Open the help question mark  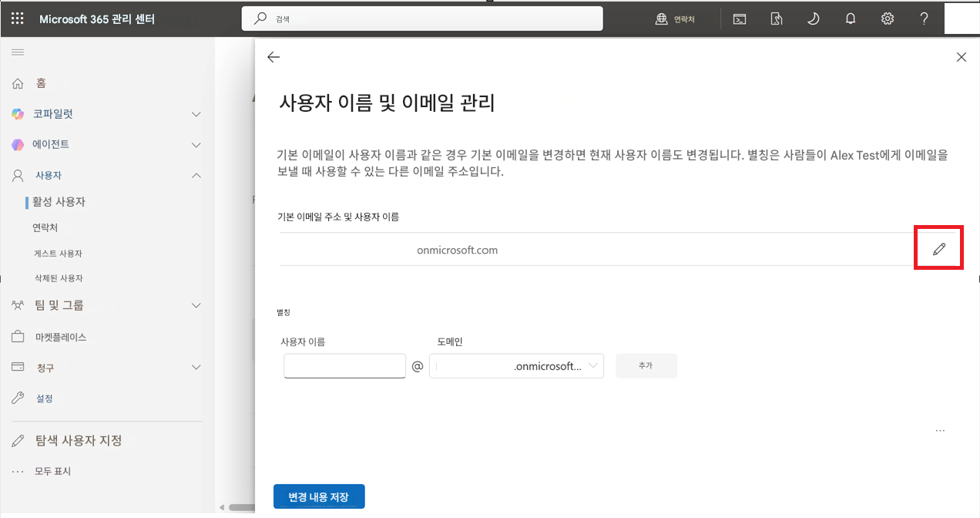click(x=925, y=19)
